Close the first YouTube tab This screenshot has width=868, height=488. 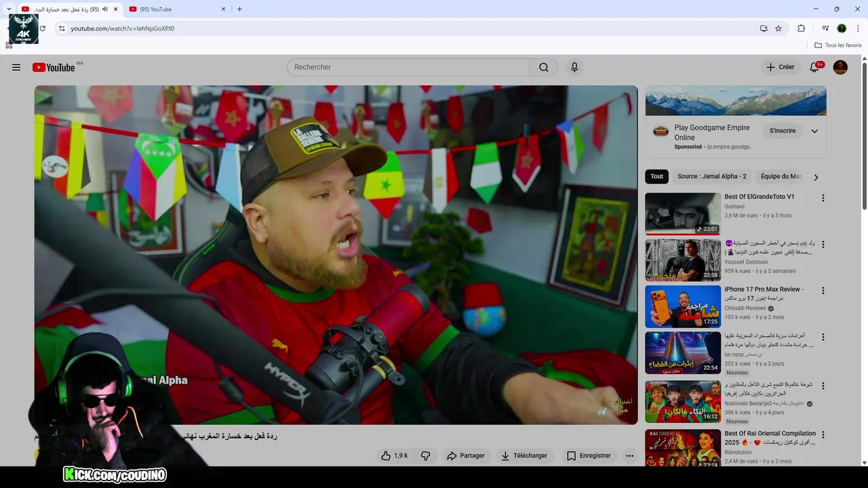(x=115, y=9)
